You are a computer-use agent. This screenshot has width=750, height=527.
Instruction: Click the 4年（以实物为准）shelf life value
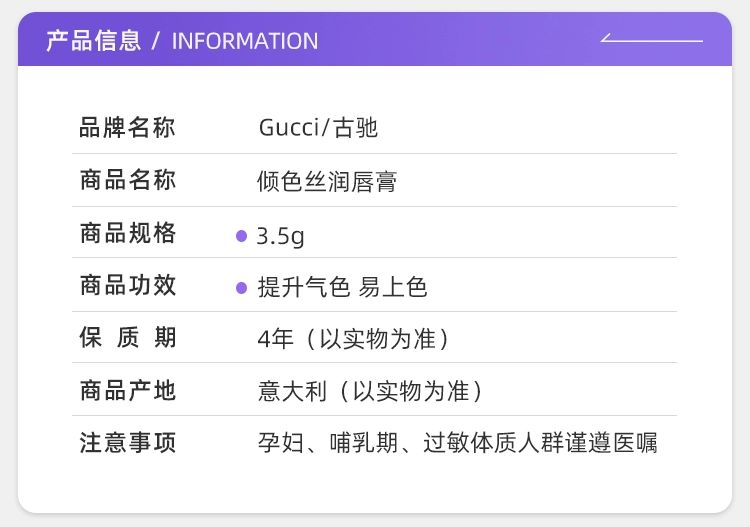coord(352,339)
